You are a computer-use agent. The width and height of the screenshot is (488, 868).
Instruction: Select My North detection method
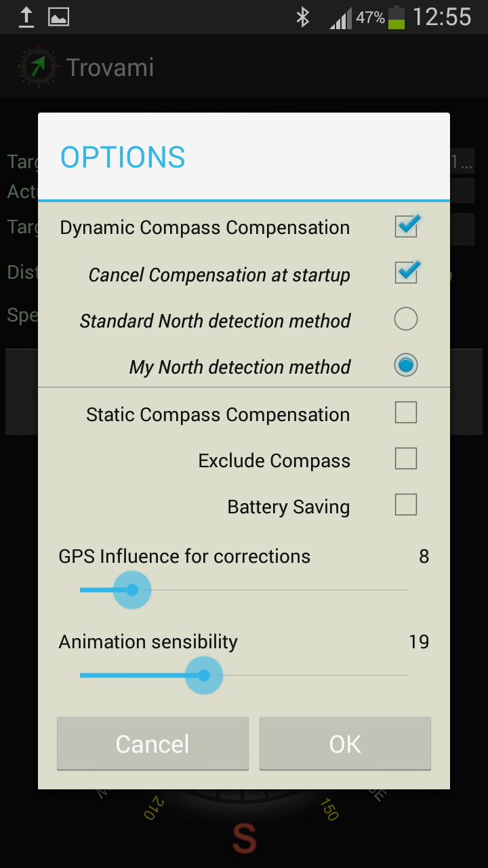click(406, 366)
